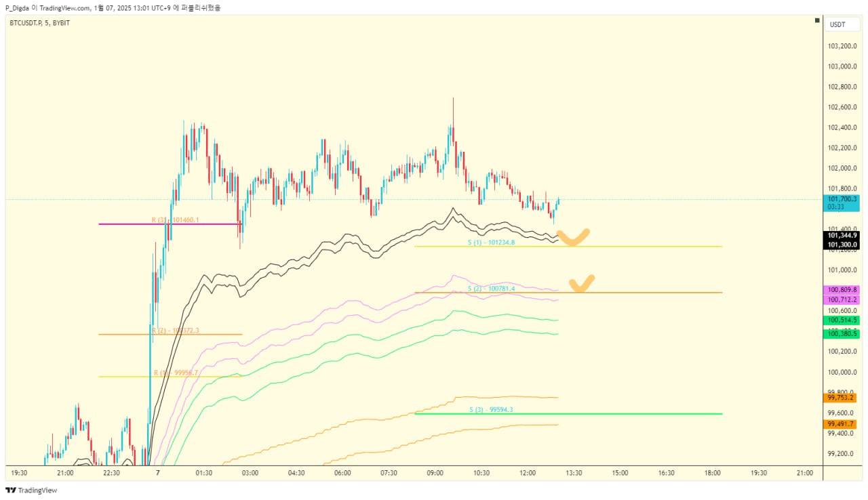Image resolution: width=868 pixels, height=500 pixels.
Task: Click the 16:30 time axis label
Action: point(666,473)
